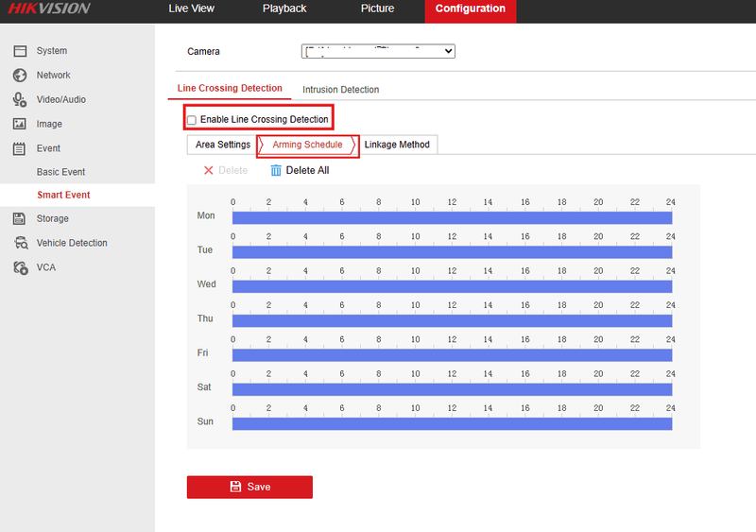Image resolution: width=756 pixels, height=532 pixels.
Task: Click the Saturday schedule bar
Action: coord(453,389)
